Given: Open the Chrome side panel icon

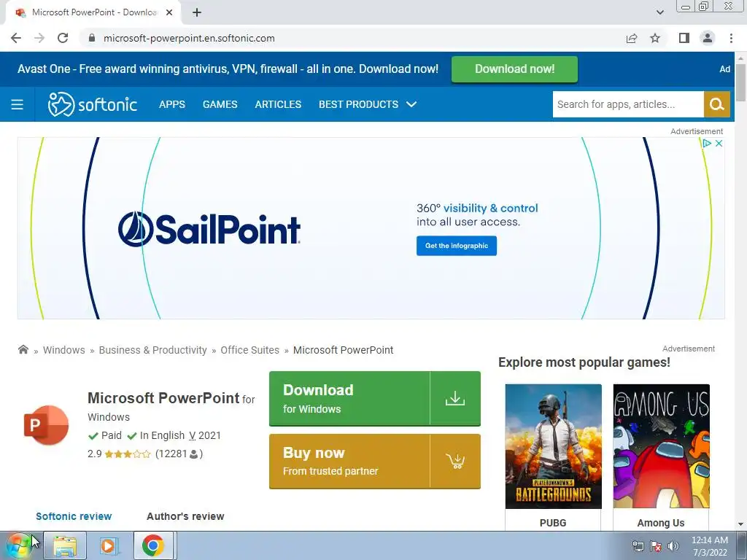Looking at the screenshot, I should pos(684,38).
